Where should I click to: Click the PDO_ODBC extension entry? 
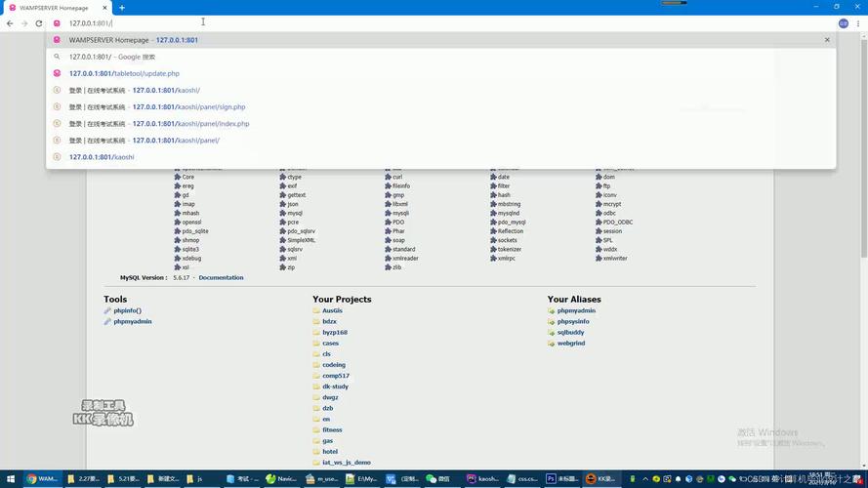point(618,223)
